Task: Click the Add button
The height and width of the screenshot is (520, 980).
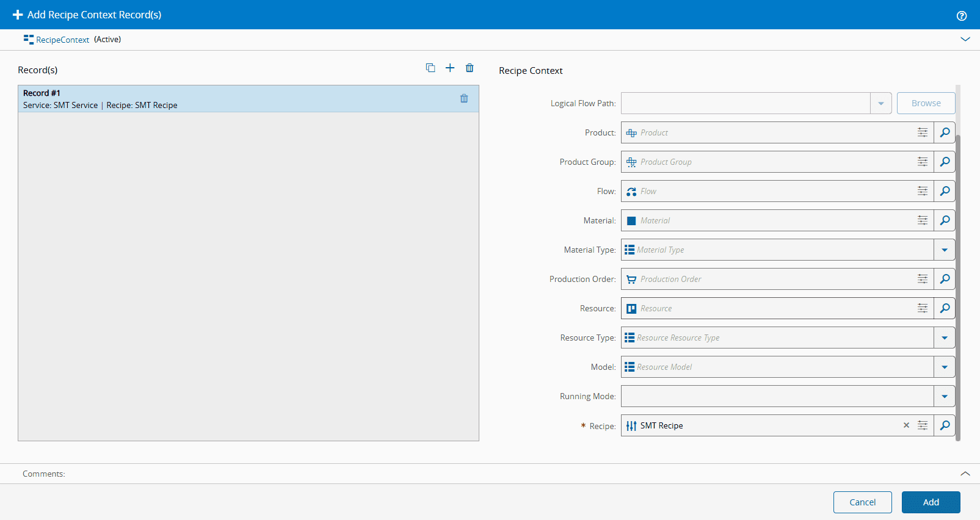Action: point(931,502)
